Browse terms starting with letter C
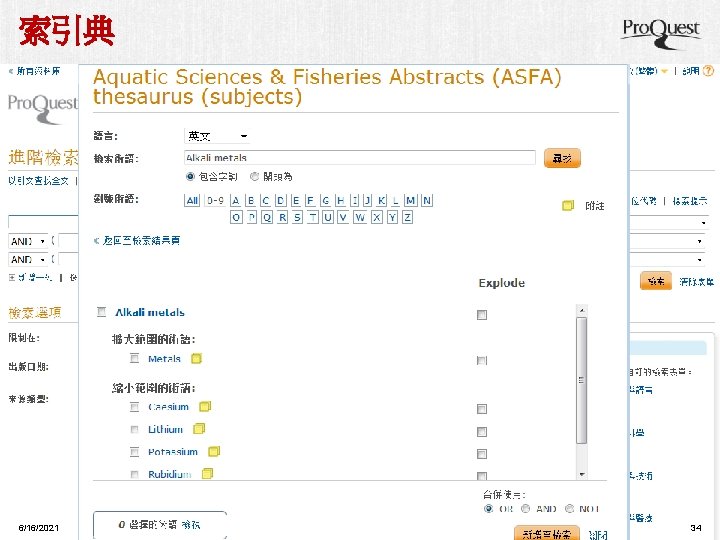This screenshot has height=540, width=720. [265, 200]
